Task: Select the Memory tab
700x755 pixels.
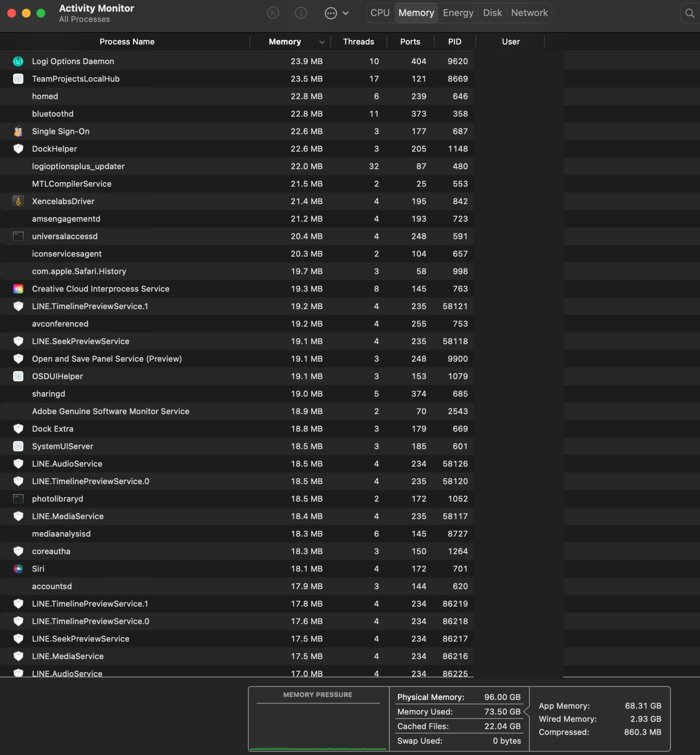Action: pos(416,13)
